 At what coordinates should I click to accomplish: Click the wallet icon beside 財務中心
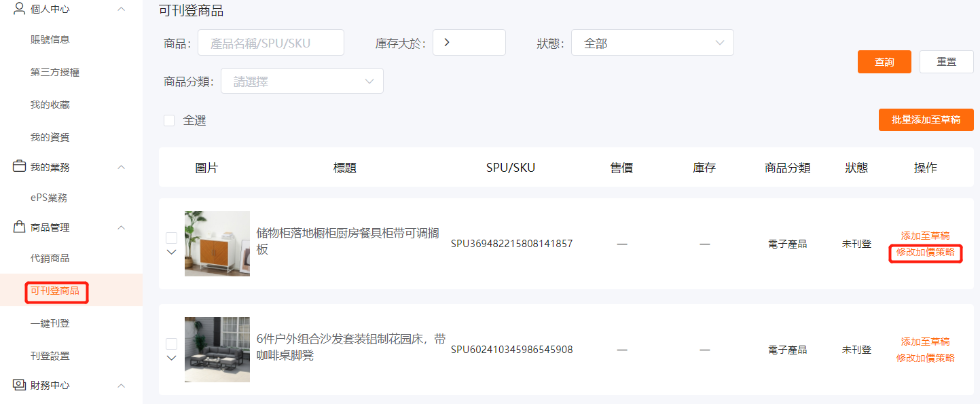tap(19, 385)
